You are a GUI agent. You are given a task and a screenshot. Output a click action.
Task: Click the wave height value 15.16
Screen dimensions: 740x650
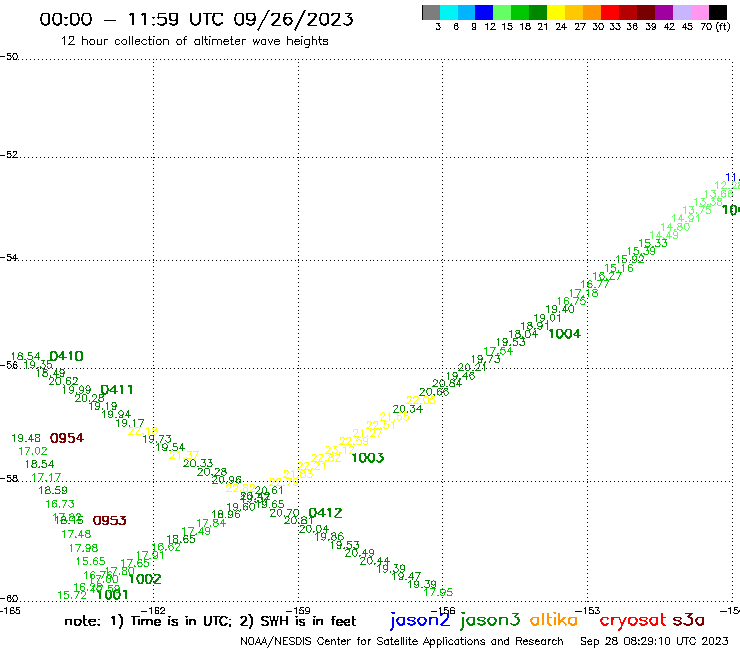coord(619,268)
